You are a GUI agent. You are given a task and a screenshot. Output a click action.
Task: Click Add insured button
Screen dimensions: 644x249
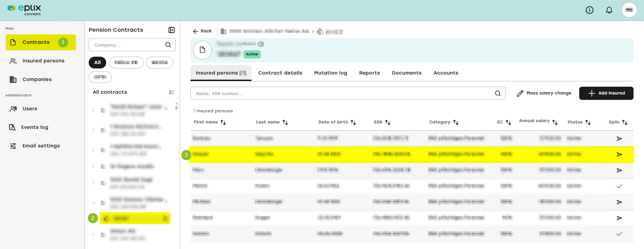point(606,93)
